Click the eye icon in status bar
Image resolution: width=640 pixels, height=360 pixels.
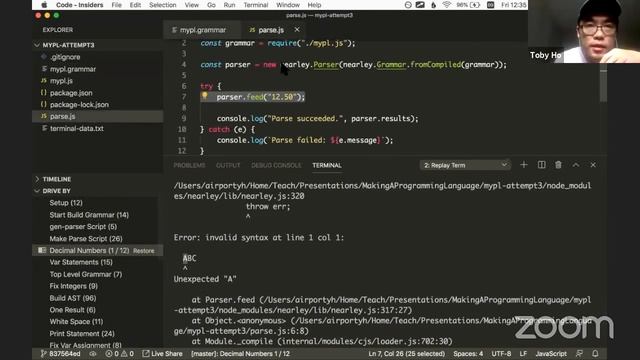93,353
